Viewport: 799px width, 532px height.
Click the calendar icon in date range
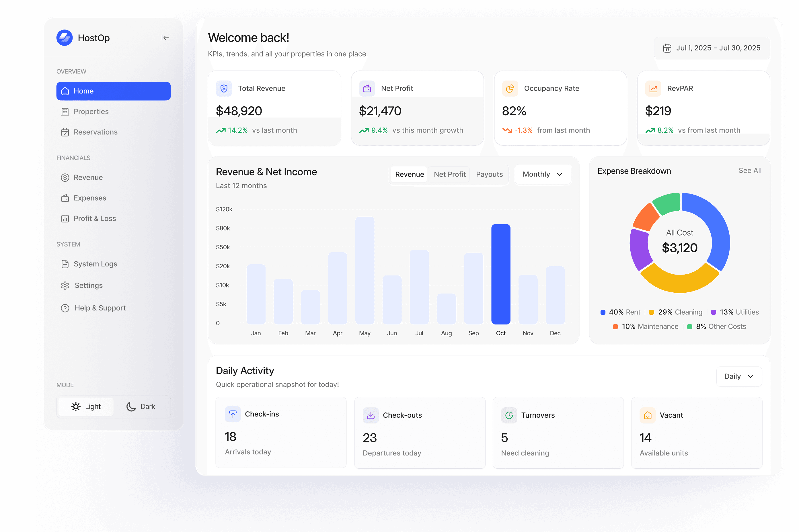[667, 48]
